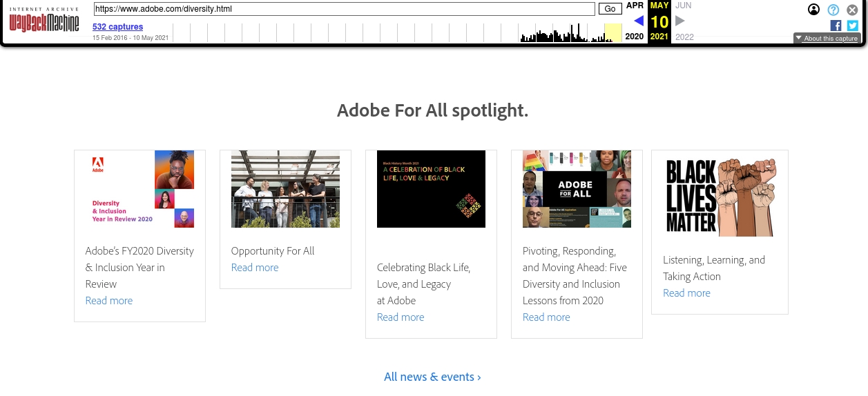This screenshot has width=868, height=396.
Task: Focus the Wayback URL input field
Action: tap(345, 9)
